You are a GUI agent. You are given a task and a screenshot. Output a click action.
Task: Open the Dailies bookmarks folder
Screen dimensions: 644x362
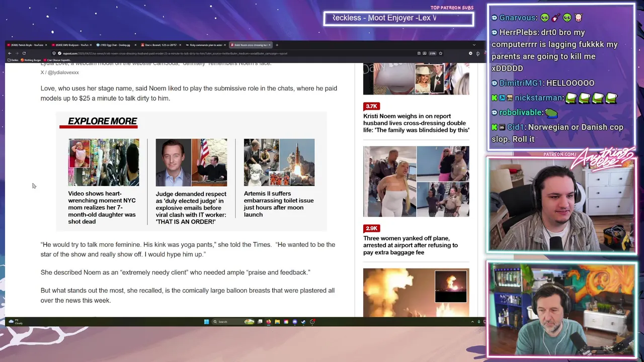[x=13, y=60]
